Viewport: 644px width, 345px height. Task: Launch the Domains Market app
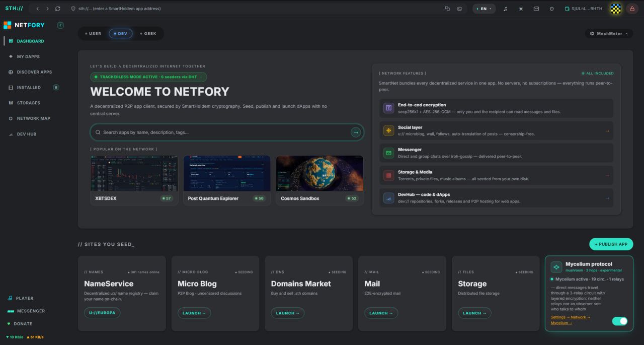click(x=288, y=313)
